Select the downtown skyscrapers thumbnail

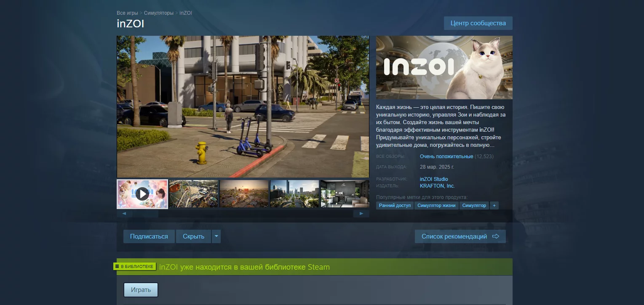(294, 194)
